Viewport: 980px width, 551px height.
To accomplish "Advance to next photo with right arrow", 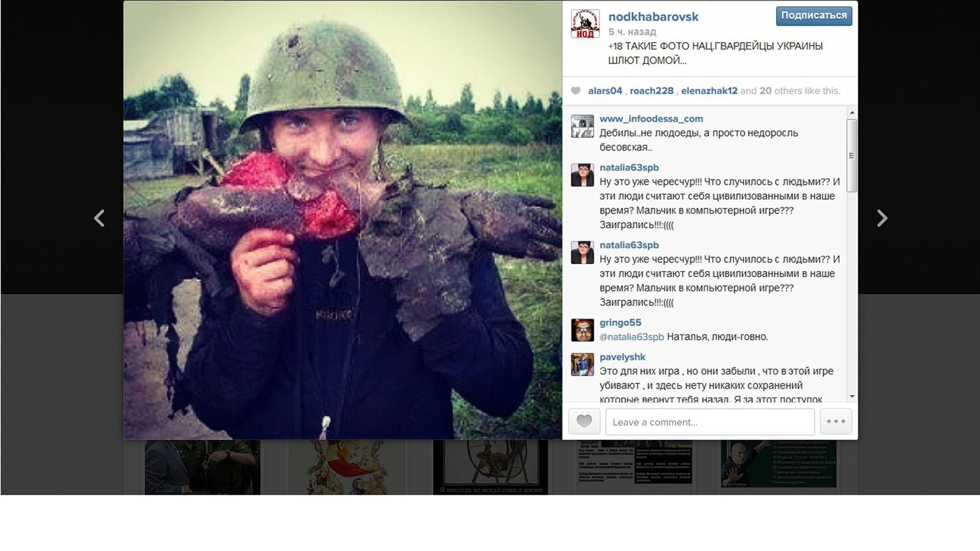I will tap(882, 218).
